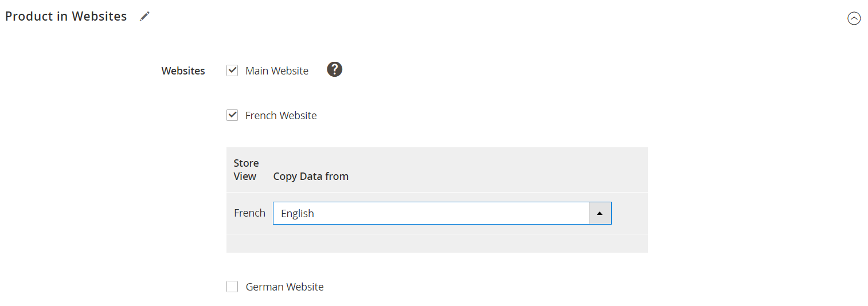Click the Main Website label text
868x306 pixels.
277,70
